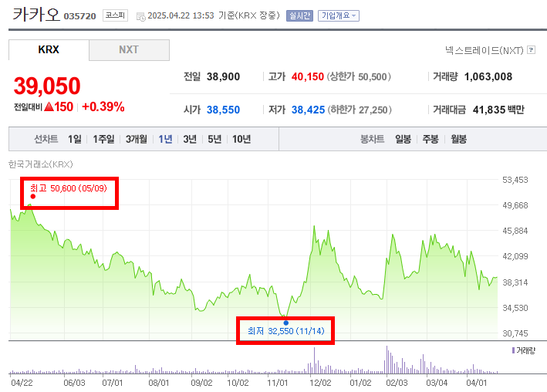Switch to the NXT tab
The image size is (547, 392).
tap(129, 50)
